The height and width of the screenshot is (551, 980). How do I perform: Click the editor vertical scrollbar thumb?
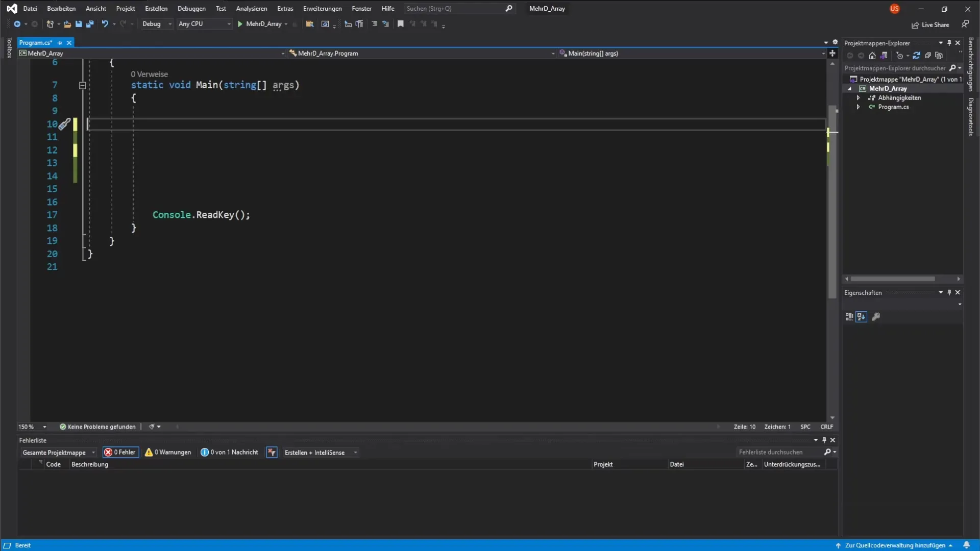832,202
